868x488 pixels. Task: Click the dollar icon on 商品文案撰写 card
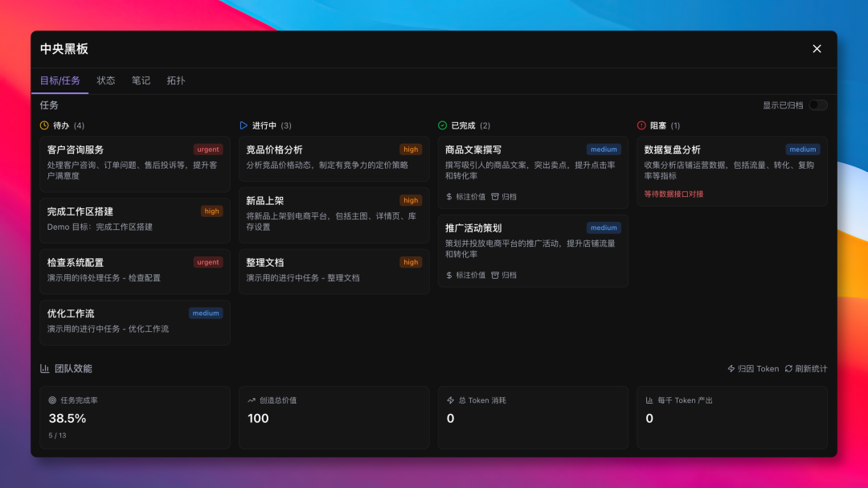click(x=449, y=196)
